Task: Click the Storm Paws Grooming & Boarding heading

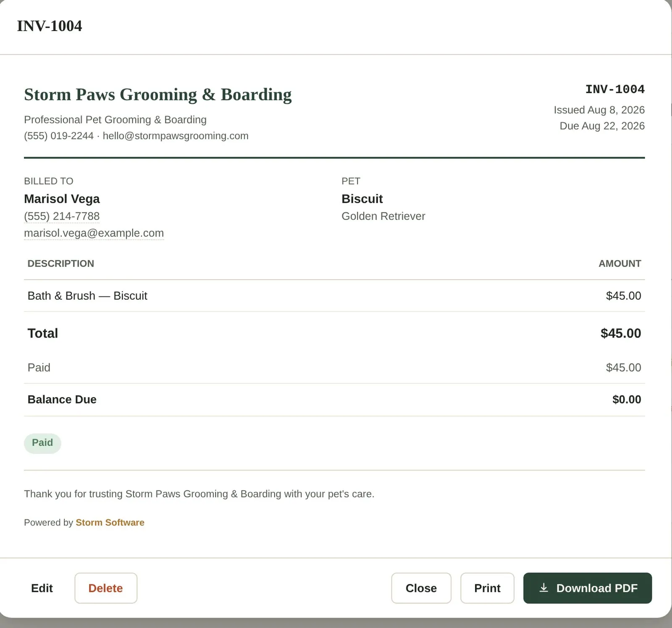Action: click(x=158, y=94)
